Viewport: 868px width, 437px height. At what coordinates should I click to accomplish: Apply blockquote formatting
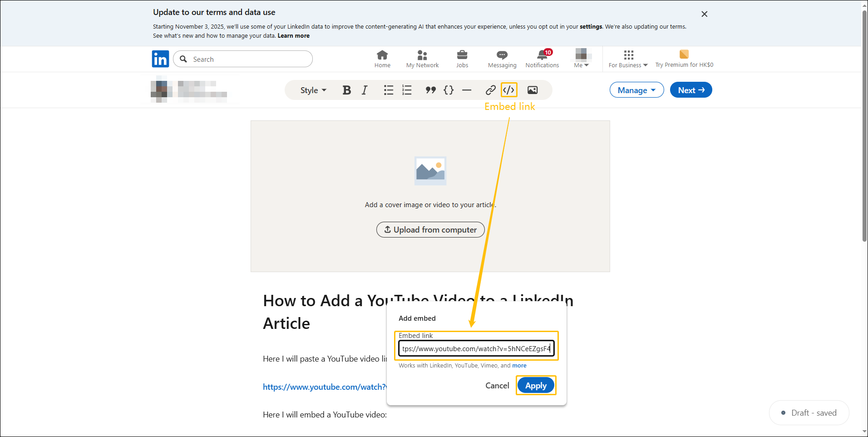[430, 90]
